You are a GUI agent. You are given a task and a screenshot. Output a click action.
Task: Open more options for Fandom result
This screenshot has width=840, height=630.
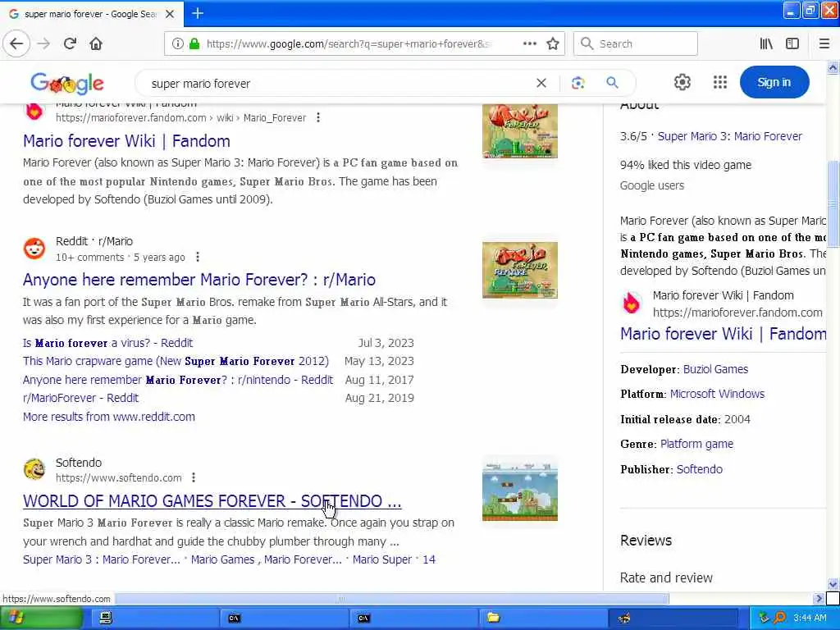point(318,117)
